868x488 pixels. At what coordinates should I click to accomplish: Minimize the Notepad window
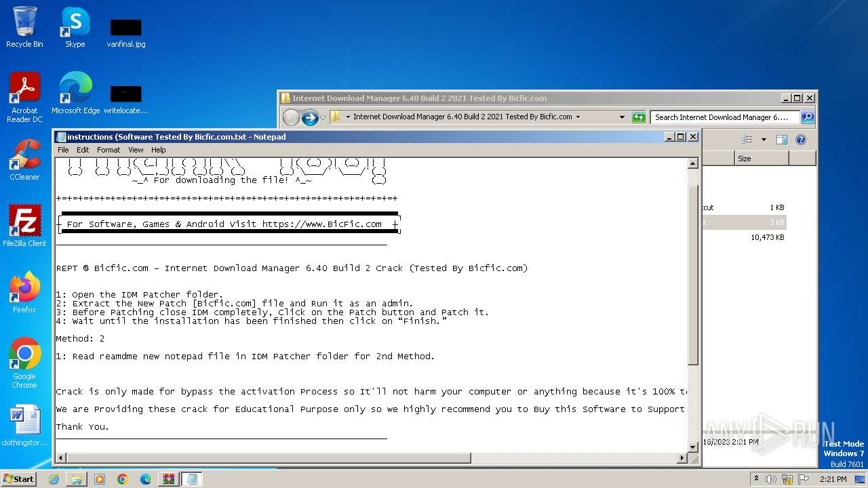[x=670, y=137]
